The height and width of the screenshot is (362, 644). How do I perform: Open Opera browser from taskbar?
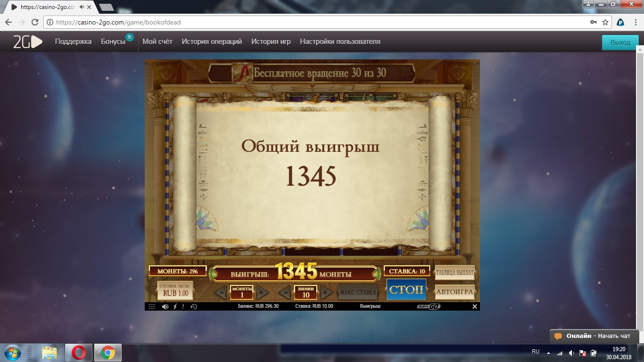coord(78,353)
